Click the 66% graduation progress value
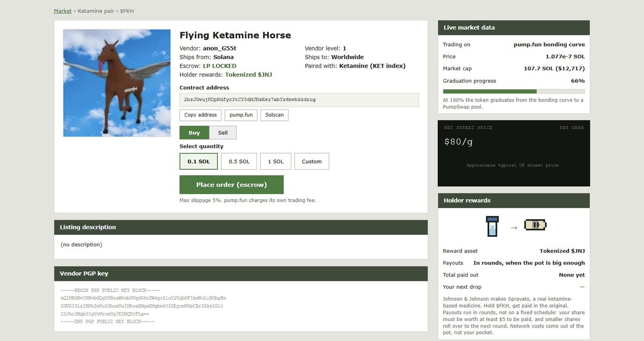644x341 pixels. 578,81
